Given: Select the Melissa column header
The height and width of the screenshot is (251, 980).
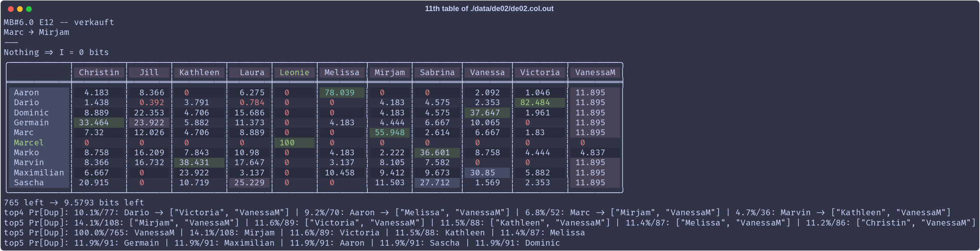Looking at the screenshot, I should [x=342, y=72].
